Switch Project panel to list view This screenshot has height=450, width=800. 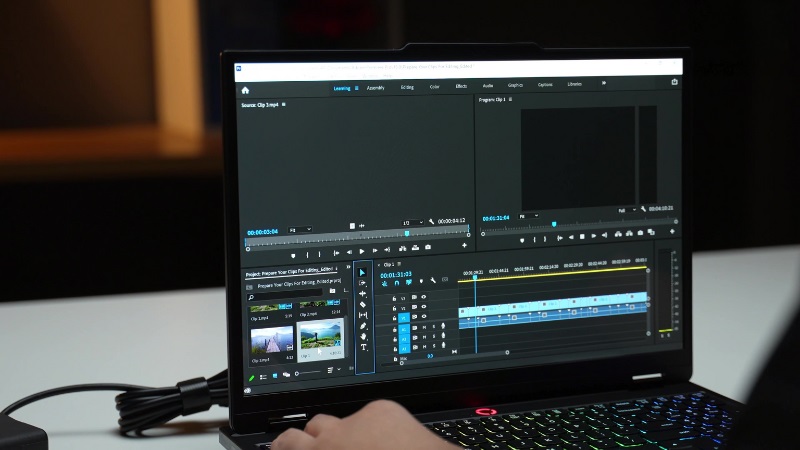coord(263,377)
